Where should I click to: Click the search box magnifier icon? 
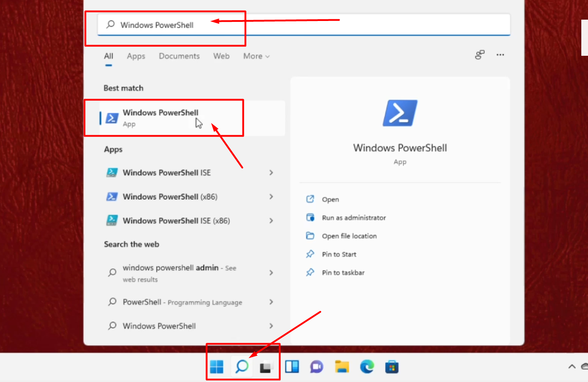[x=110, y=25]
